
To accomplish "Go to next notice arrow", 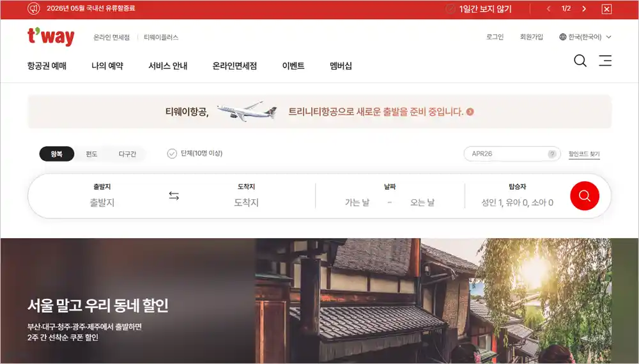I will coord(584,8).
